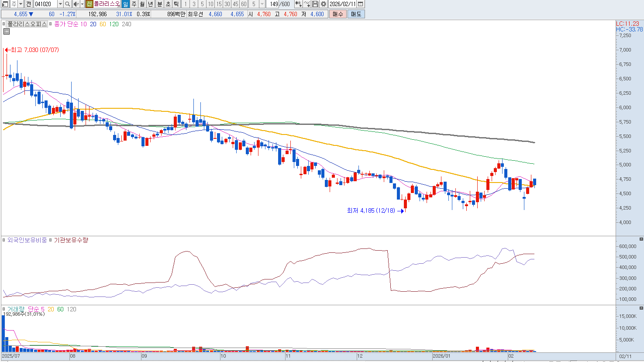
Task: Click the save chart floppy disk icon
Action: click(x=315, y=4)
